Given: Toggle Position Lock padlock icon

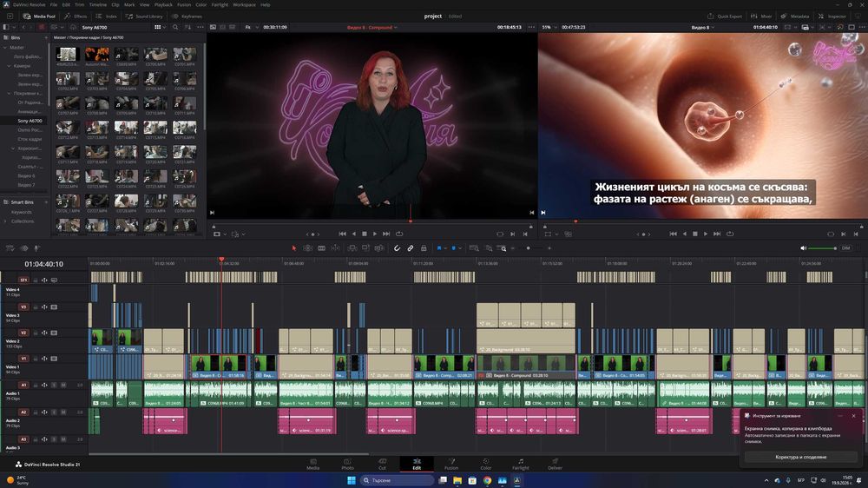Looking at the screenshot, I should point(424,248).
